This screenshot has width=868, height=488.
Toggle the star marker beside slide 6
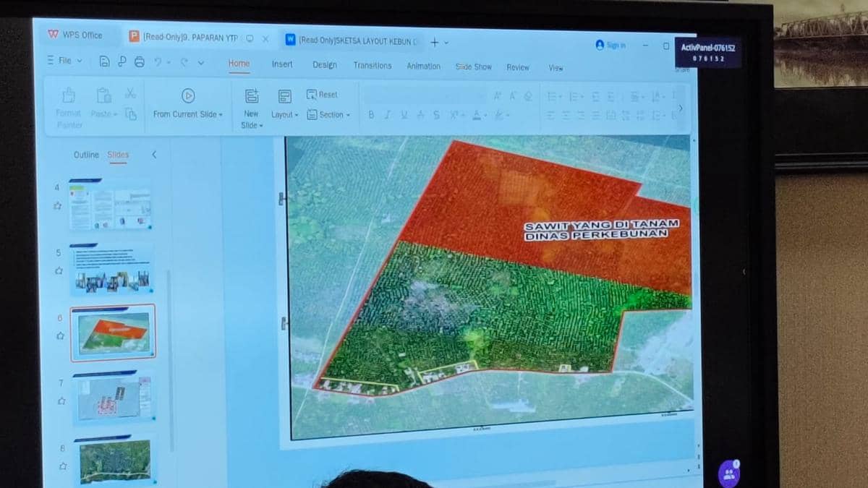[60, 336]
